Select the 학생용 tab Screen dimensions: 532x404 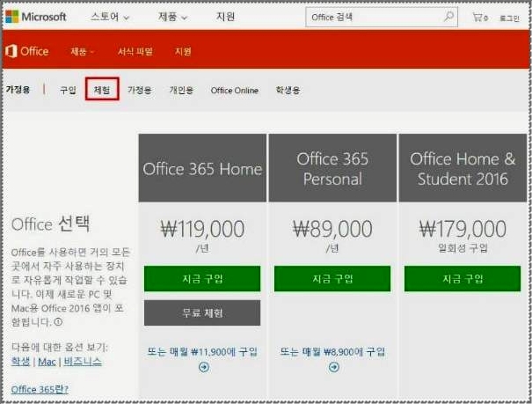coord(288,90)
